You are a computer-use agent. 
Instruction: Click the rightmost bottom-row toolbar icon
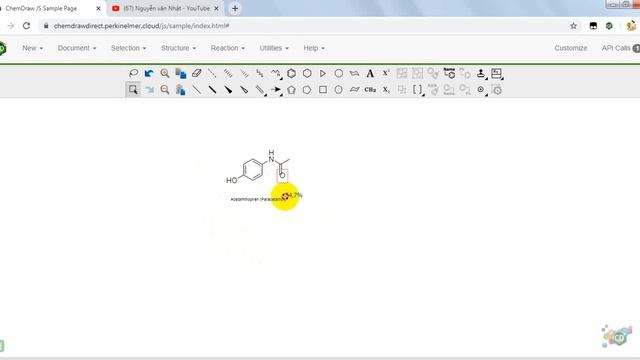pos(497,90)
